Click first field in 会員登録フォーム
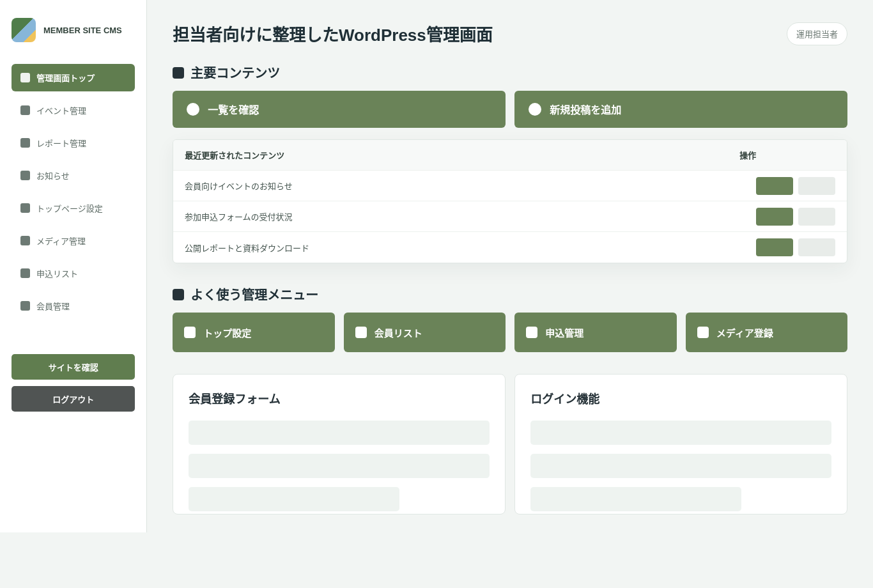The height and width of the screenshot is (588, 873). (339, 433)
